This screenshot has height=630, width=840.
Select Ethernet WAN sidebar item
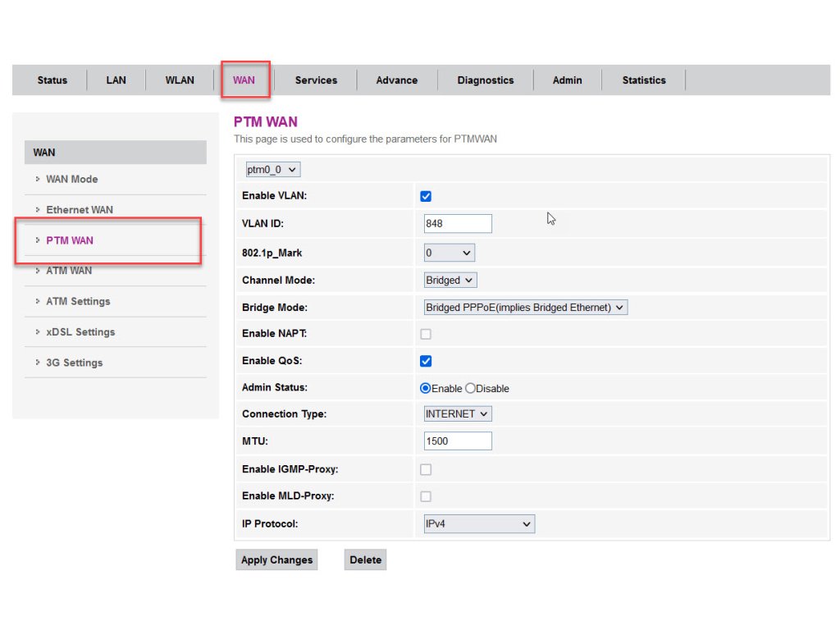(79, 210)
